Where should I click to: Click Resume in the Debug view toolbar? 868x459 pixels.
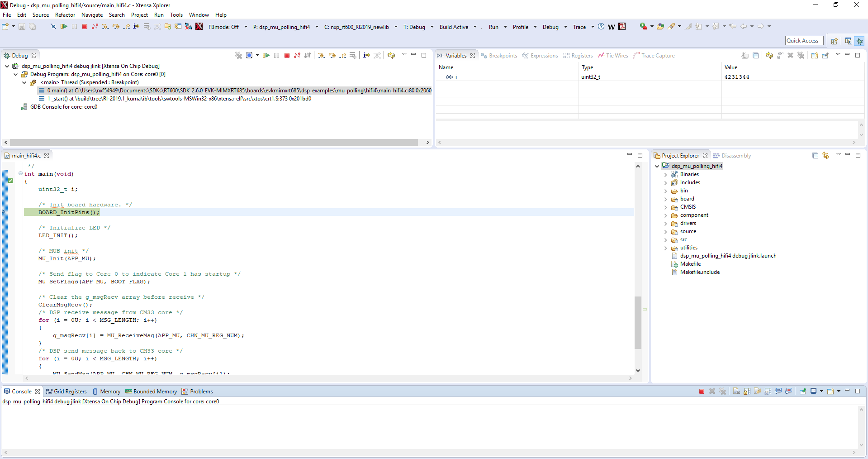tap(266, 55)
